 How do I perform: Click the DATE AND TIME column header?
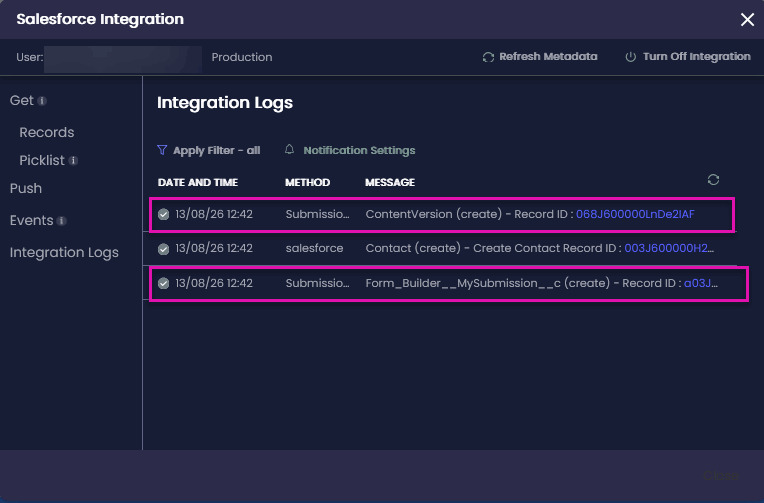click(x=198, y=182)
